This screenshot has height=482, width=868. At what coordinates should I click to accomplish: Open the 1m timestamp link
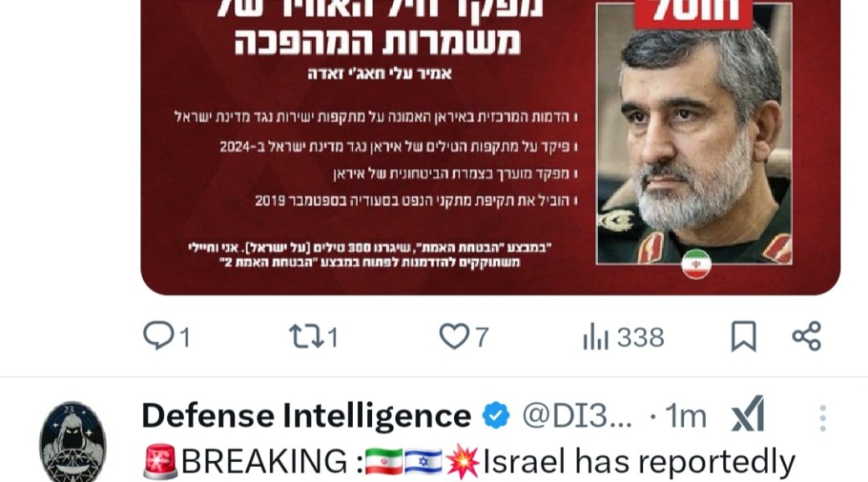coord(686,416)
